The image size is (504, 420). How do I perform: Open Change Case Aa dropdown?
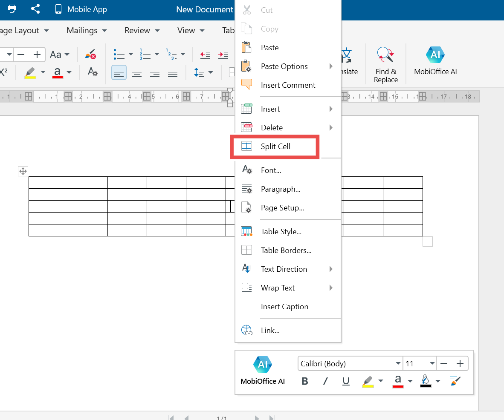[x=59, y=55]
